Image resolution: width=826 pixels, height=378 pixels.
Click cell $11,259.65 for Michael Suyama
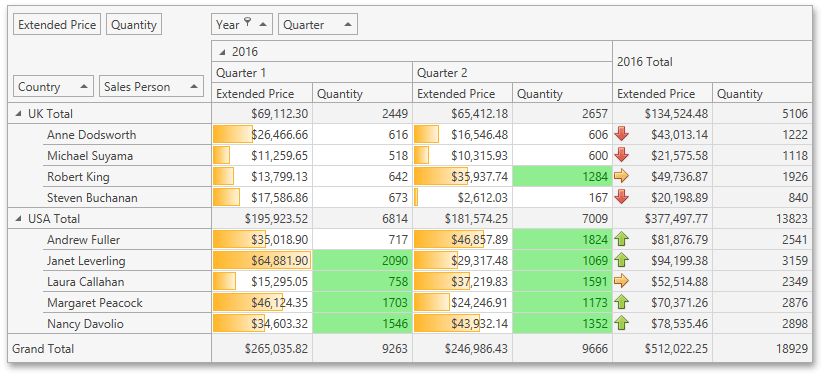262,155
